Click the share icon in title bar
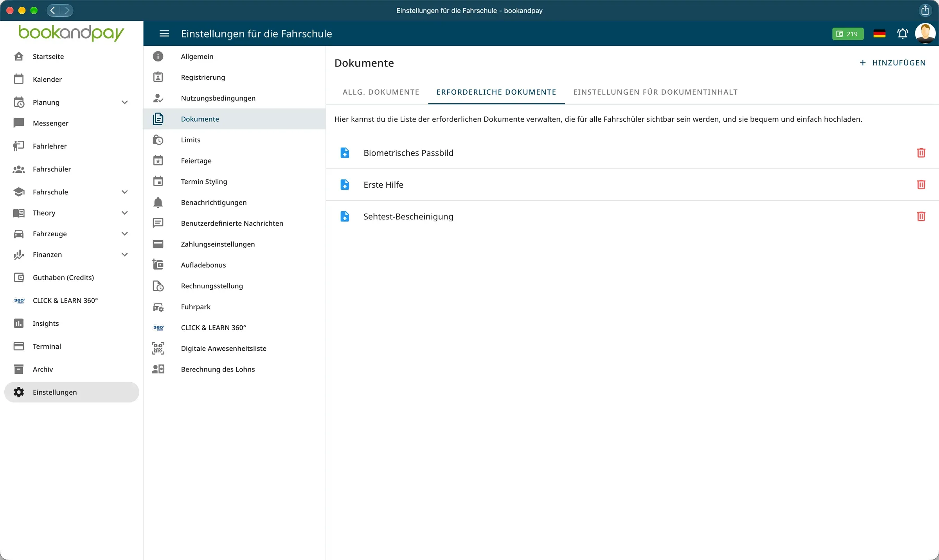This screenshot has height=560, width=939. 925,10
